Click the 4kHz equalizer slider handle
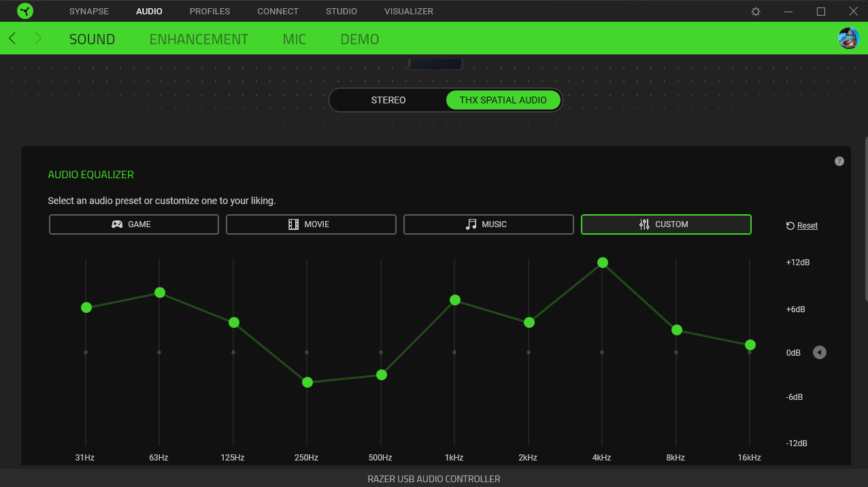 tap(603, 263)
